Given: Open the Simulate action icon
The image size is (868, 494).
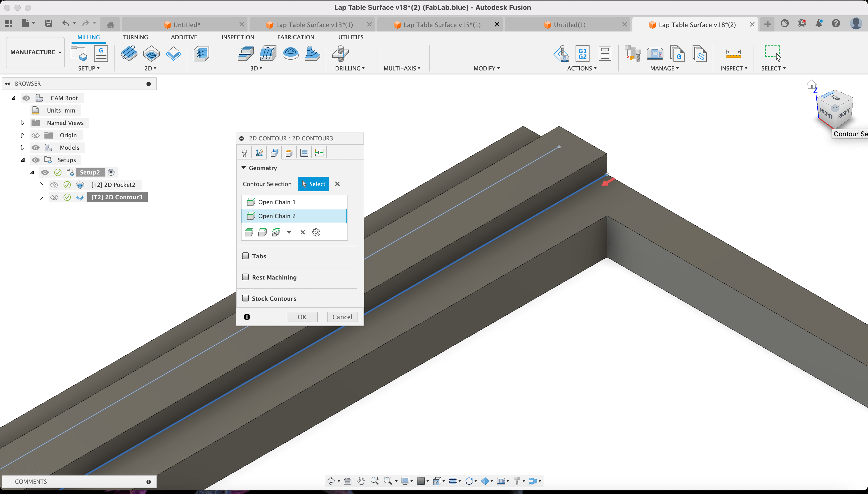Looking at the screenshot, I should (561, 54).
